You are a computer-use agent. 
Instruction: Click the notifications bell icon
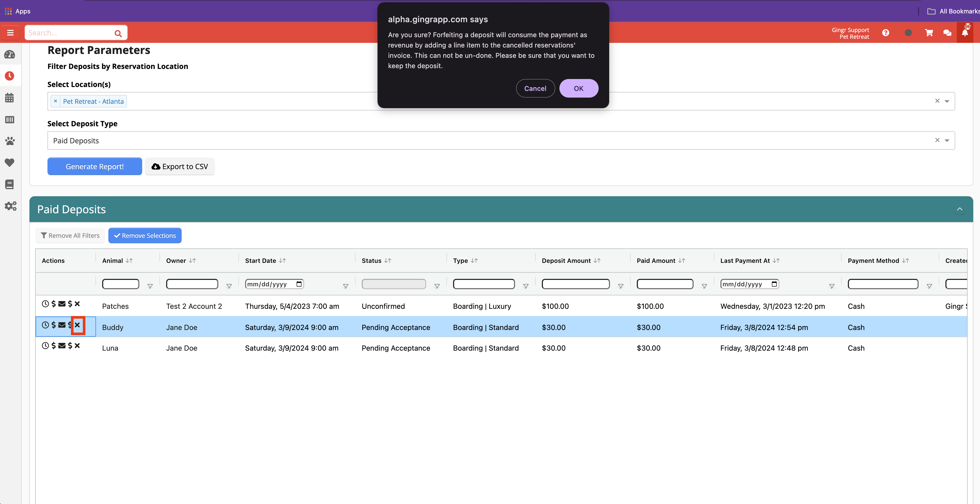(966, 33)
